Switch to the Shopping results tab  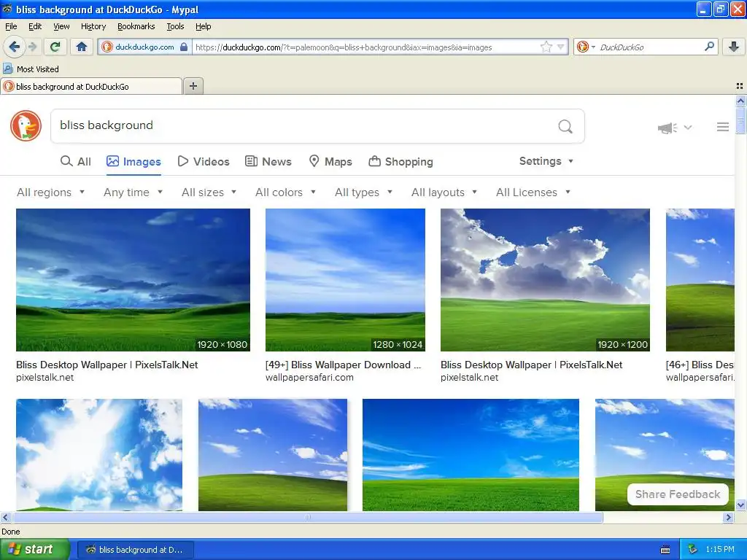click(400, 161)
